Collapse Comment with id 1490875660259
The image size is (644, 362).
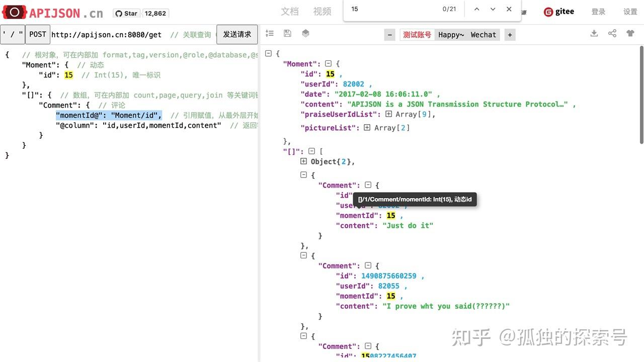[x=368, y=265]
